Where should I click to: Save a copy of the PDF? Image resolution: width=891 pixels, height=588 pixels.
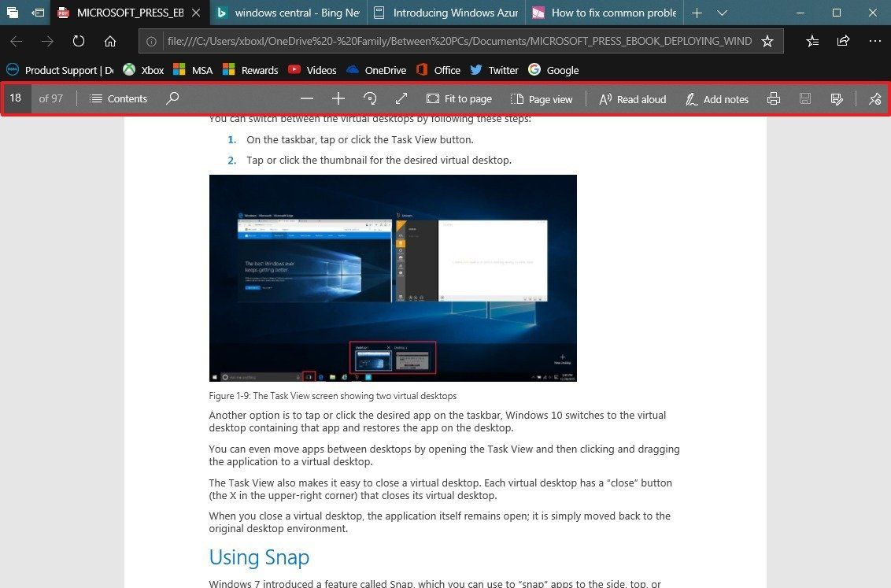click(805, 98)
